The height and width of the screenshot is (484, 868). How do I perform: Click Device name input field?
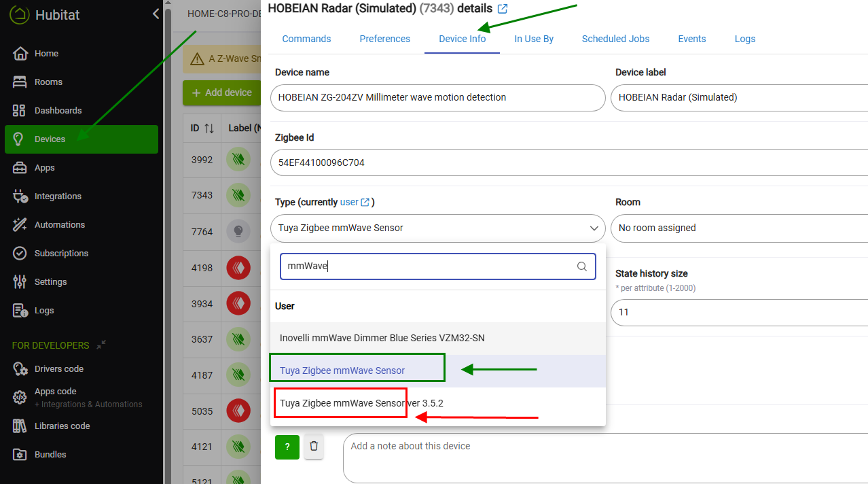coord(437,98)
